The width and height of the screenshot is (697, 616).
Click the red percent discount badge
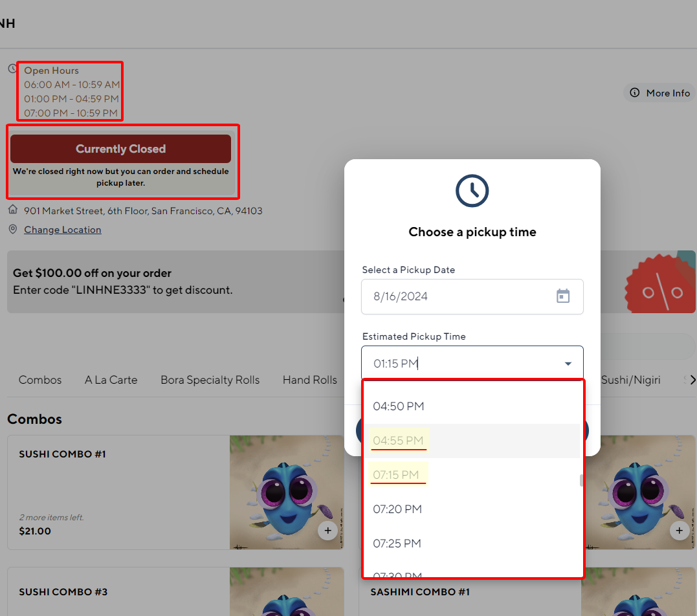[659, 281]
